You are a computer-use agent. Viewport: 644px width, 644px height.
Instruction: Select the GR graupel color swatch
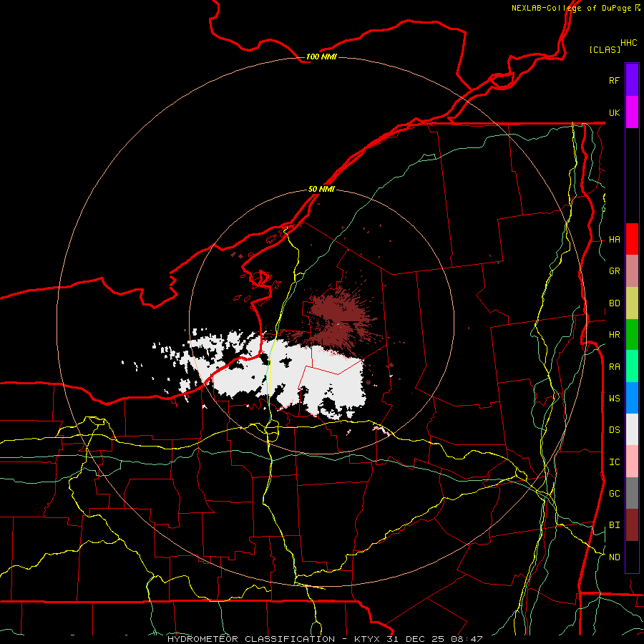point(632,271)
